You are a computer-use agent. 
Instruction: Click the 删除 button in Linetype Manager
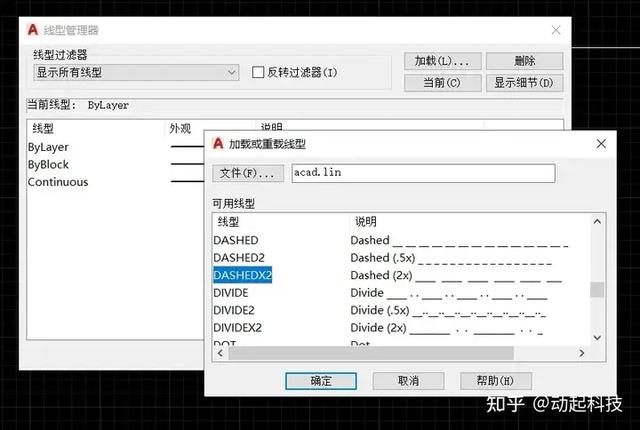pyautogui.click(x=524, y=61)
